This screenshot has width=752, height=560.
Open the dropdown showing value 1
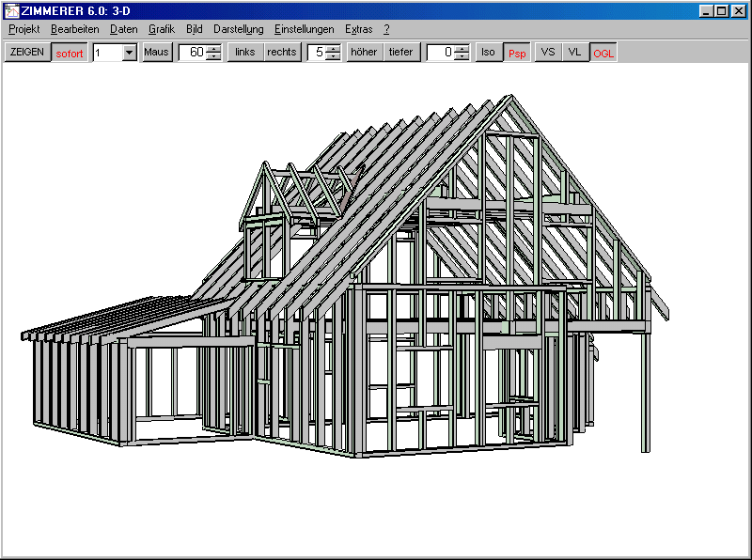(130, 53)
